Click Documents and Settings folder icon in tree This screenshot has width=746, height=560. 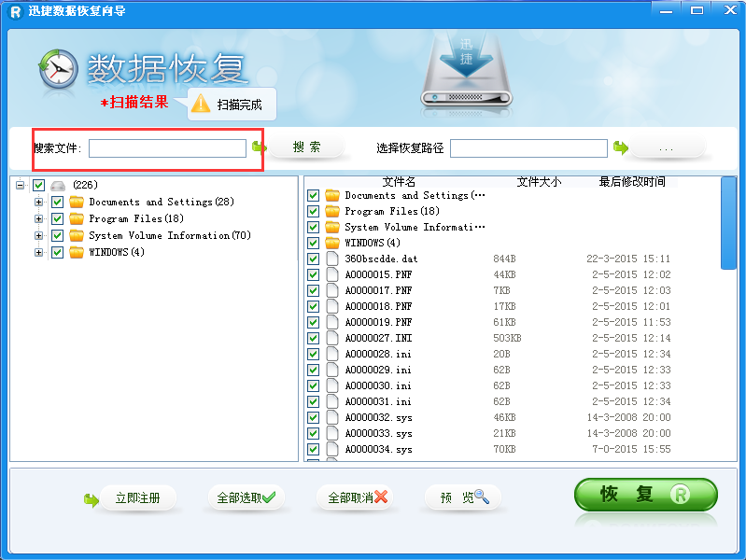[x=77, y=203]
